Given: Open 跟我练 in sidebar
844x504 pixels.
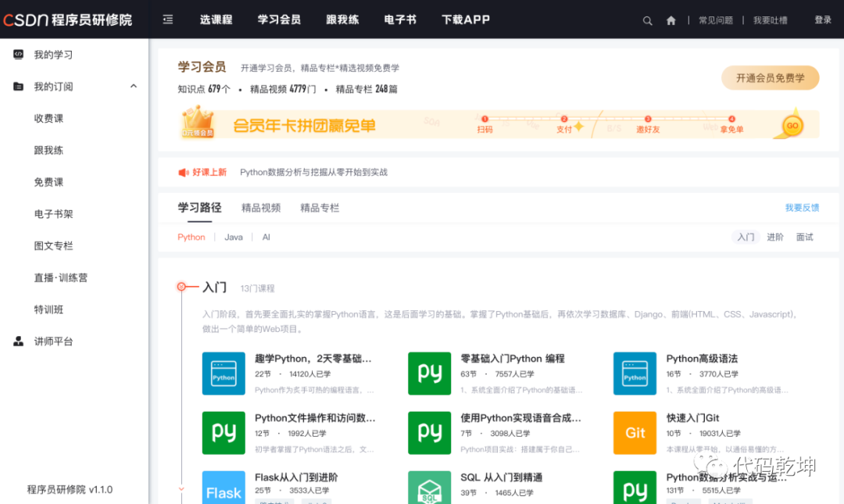Looking at the screenshot, I should pyautogui.click(x=48, y=150).
